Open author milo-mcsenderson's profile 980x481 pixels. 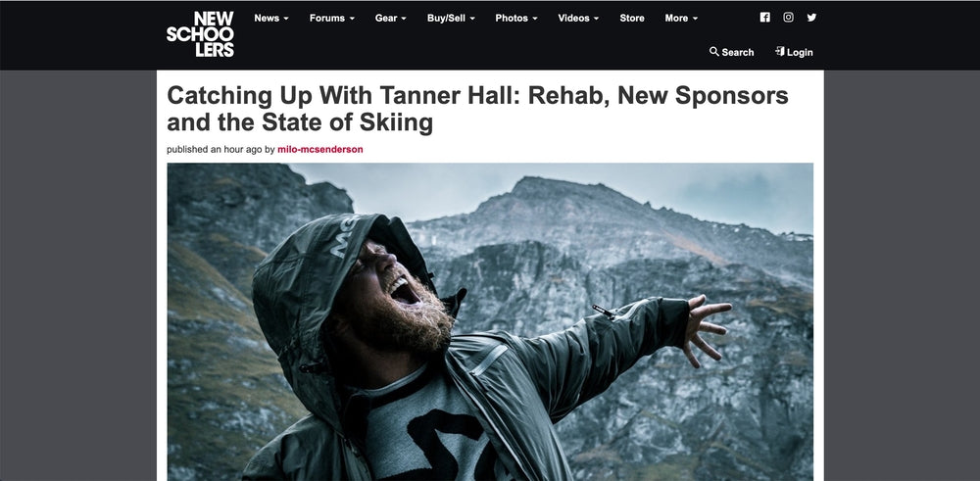(x=320, y=149)
